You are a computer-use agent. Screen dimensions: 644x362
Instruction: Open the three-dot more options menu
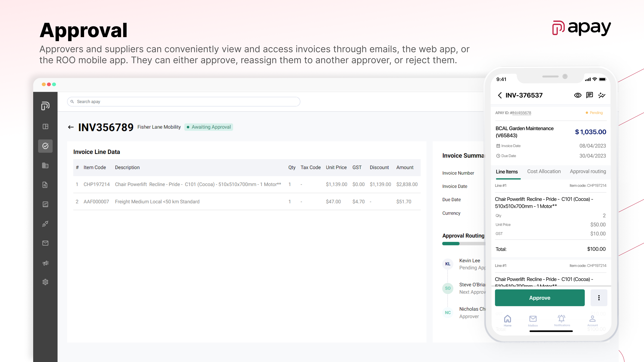tap(599, 298)
